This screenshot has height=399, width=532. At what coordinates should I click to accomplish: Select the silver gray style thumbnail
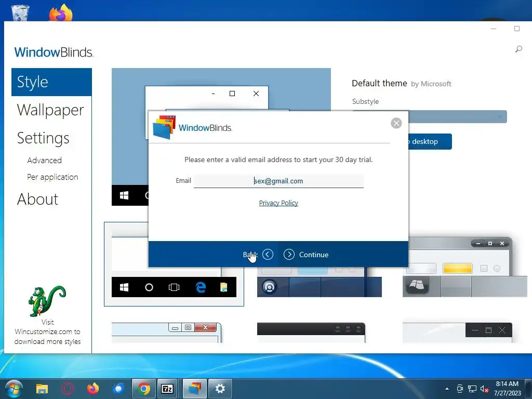[x=464, y=268]
